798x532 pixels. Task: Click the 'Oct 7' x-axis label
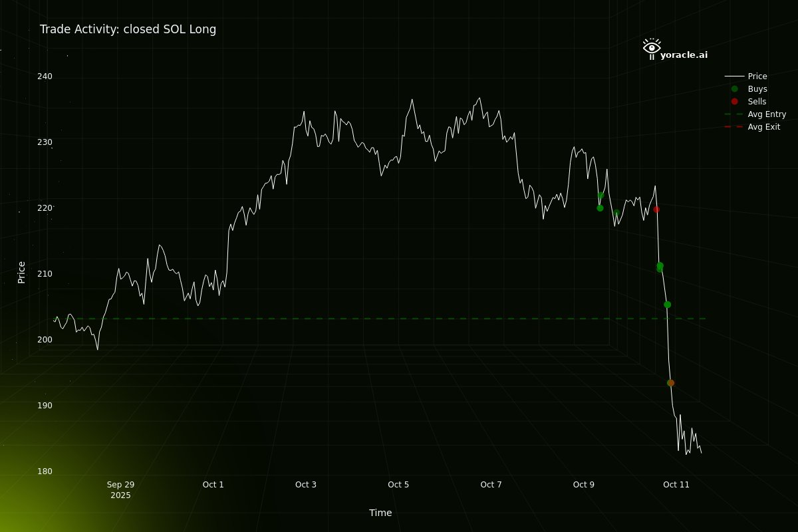491,485
